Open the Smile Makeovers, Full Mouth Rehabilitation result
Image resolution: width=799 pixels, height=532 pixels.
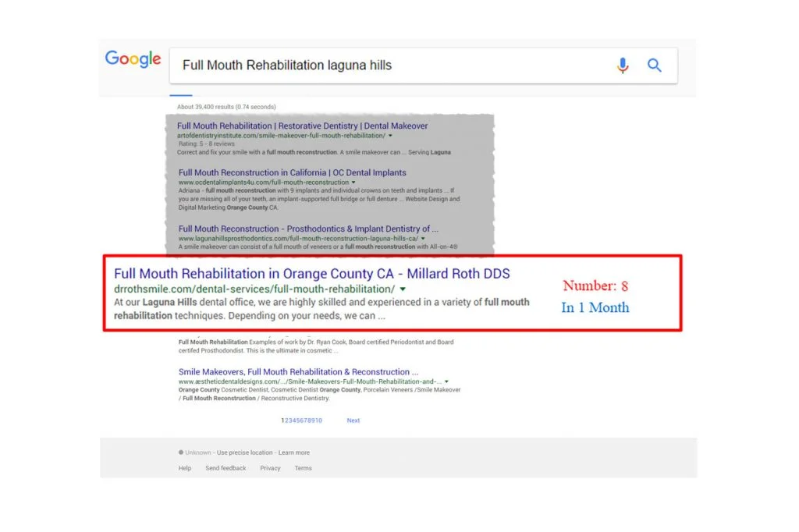tap(298, 372)
